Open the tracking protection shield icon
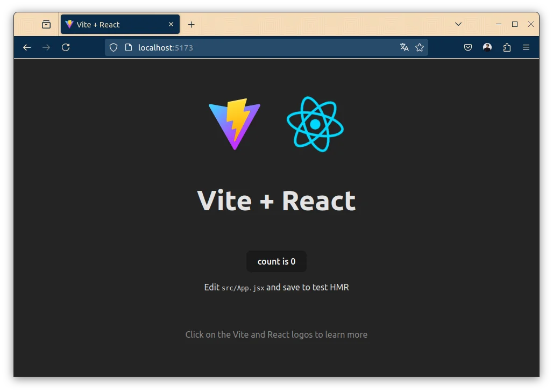The image size is (553, 392). pos(113,47)
